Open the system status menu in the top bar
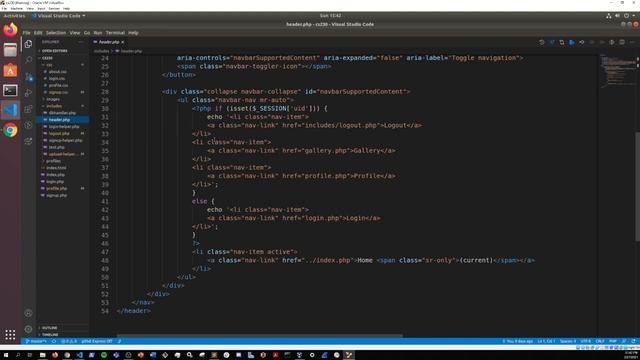640x360 pixels. [621, 16]
